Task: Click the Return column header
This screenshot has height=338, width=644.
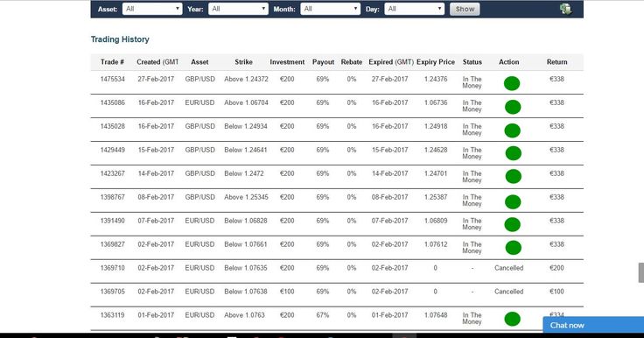Action: [556, 61]
